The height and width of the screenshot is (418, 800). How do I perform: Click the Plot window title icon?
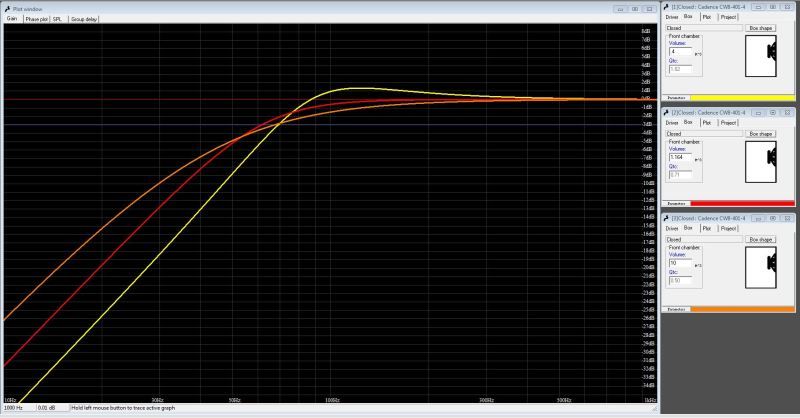(6, 7)
